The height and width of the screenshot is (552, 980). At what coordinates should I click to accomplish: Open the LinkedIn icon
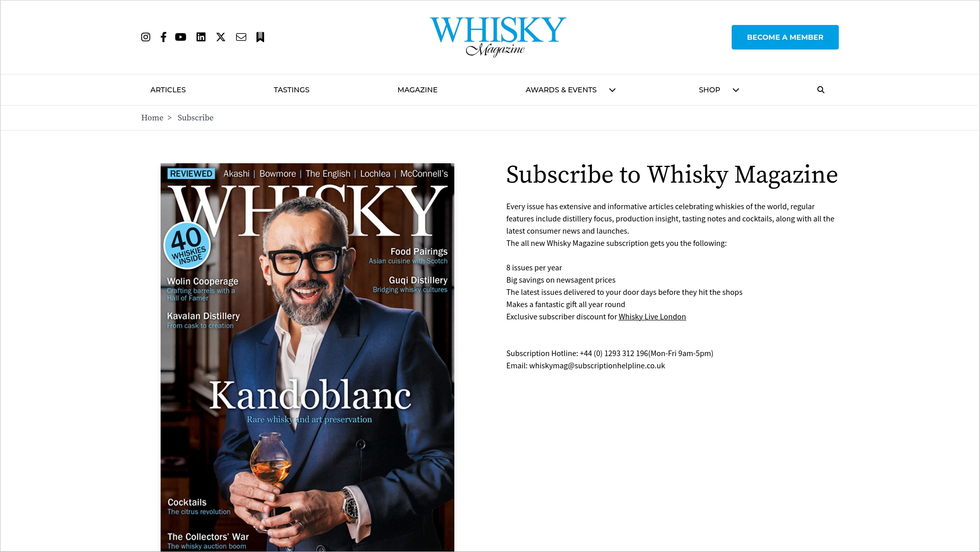coord(201,37)
